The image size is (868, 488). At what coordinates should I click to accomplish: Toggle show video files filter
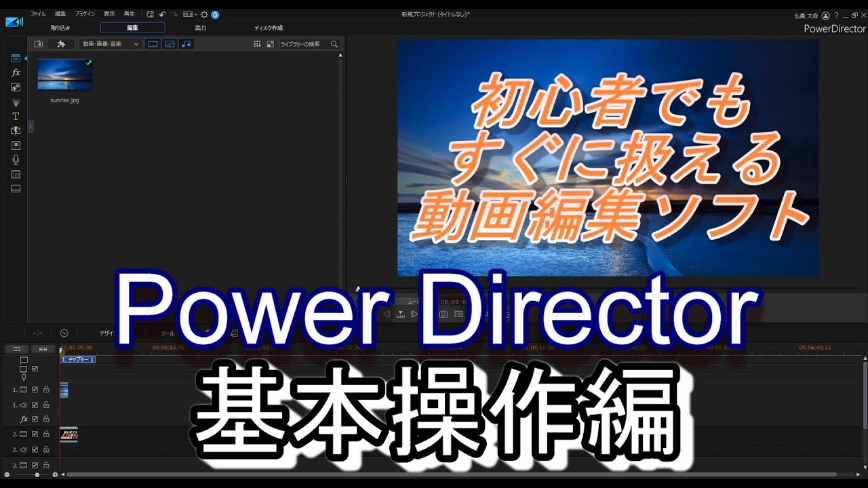[x=153, y=44]
